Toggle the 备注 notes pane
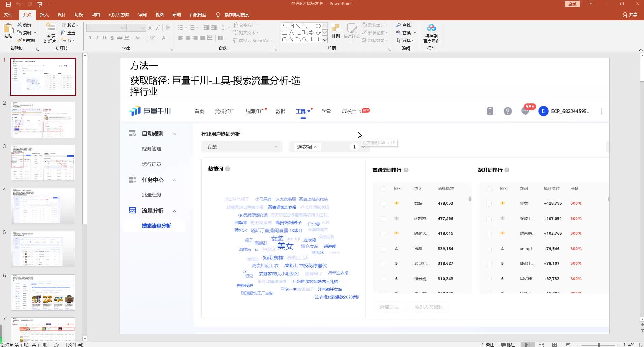Screen dimensions: 644x347 tap(487, 345)
